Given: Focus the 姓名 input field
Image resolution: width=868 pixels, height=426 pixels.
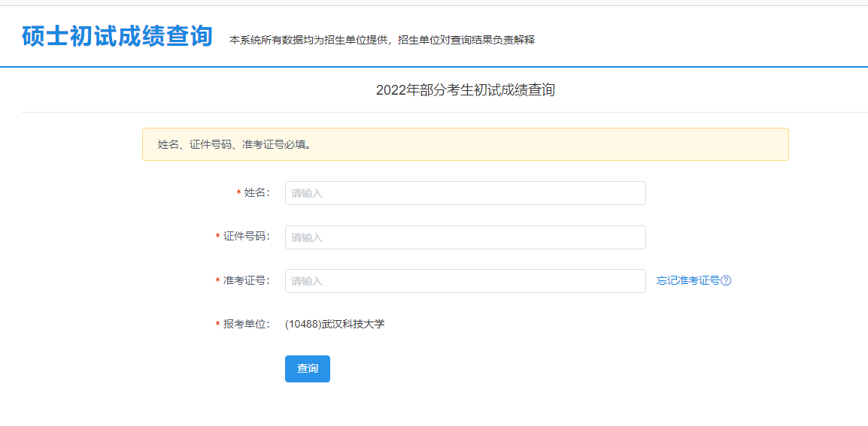Looking at the screenshot, I should tap(465, 193).
